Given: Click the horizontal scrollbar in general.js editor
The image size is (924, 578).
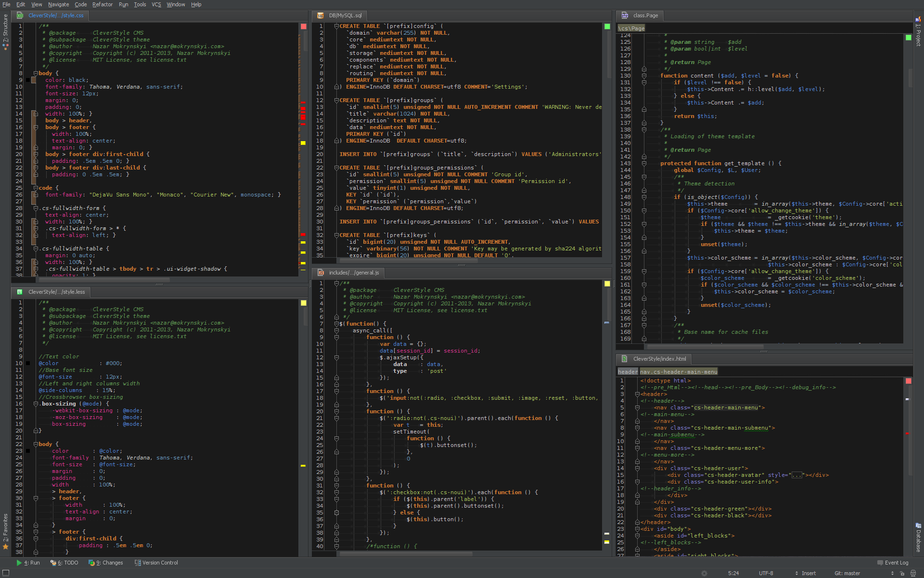Looking at the screenshot, I should tap(407, 554).
